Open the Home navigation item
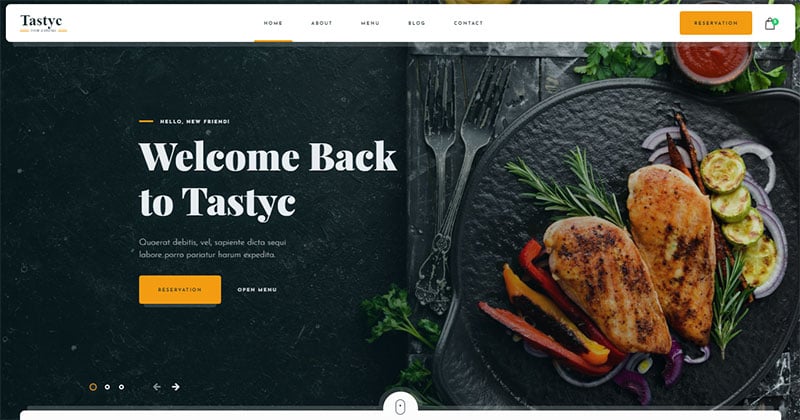Screen dimensions: 800x420 pyautogui.click(x=273, y=23)
